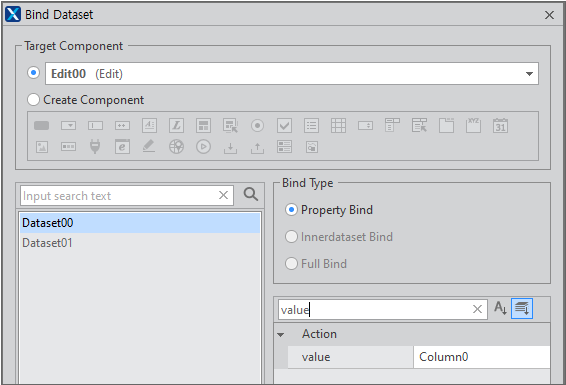
Task: Click the search magnifier icon beside dataset search
Action: pyautogui.click(x=251, y=195)
